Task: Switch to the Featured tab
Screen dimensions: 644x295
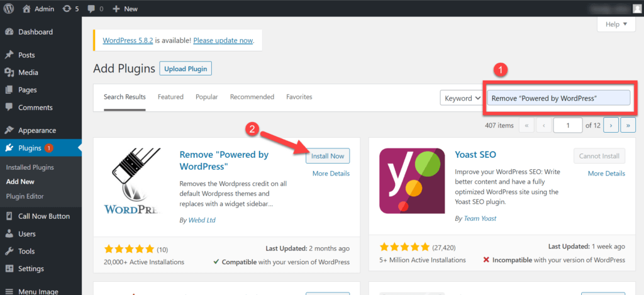Action: coord(170,97)
